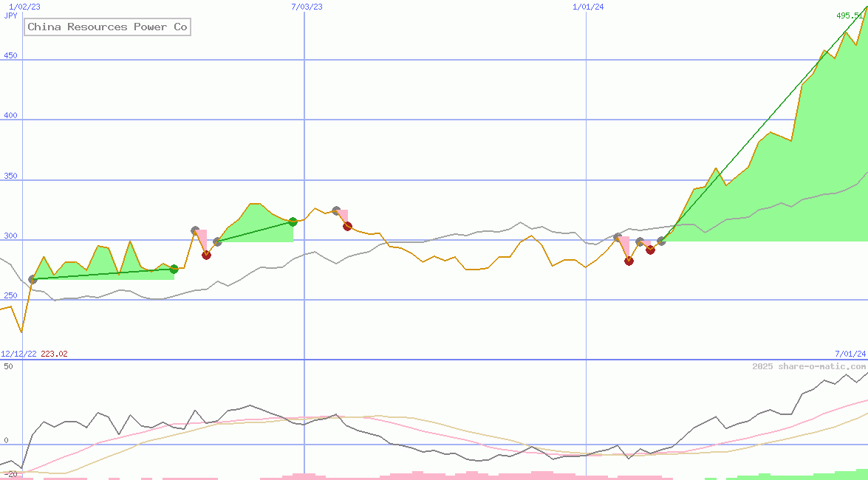Select the red marker near the July 2023 top
This screenshot has height=480, width=868.
(347, 227)
